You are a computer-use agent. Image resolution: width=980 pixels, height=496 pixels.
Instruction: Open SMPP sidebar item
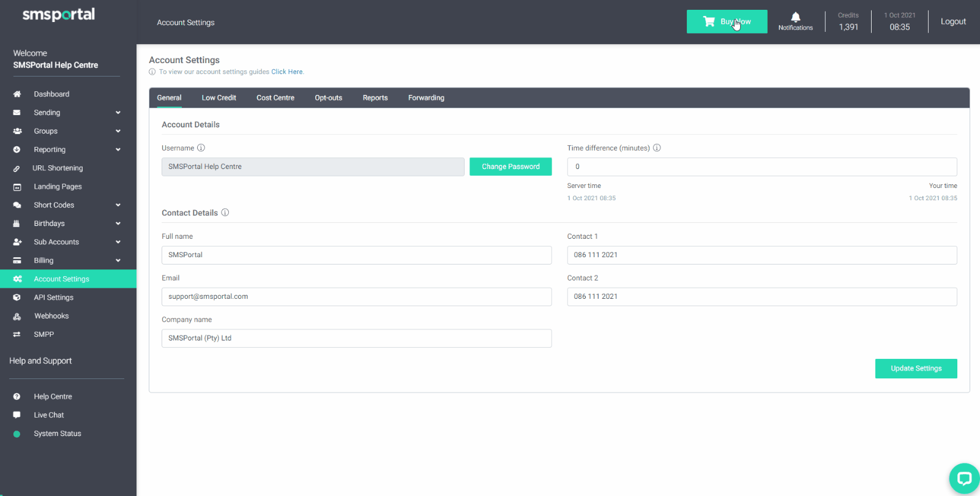pyautogui.click(x=43, y=334)
